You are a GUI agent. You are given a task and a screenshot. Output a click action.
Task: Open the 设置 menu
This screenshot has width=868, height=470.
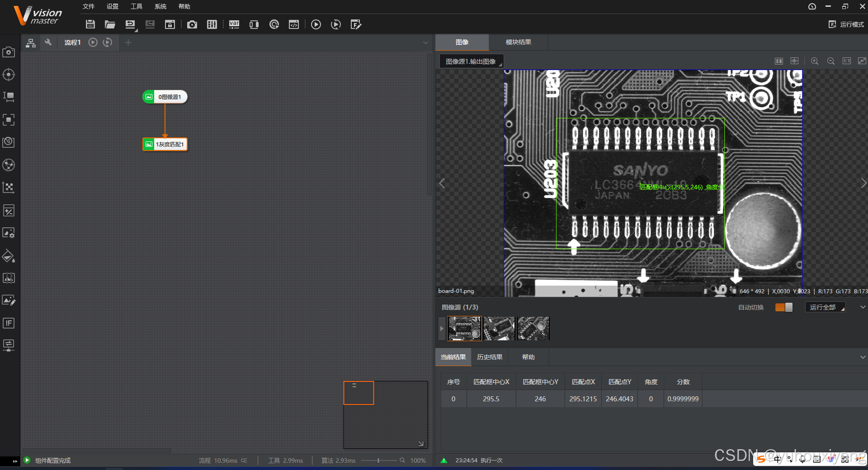[x=113, y=6]
